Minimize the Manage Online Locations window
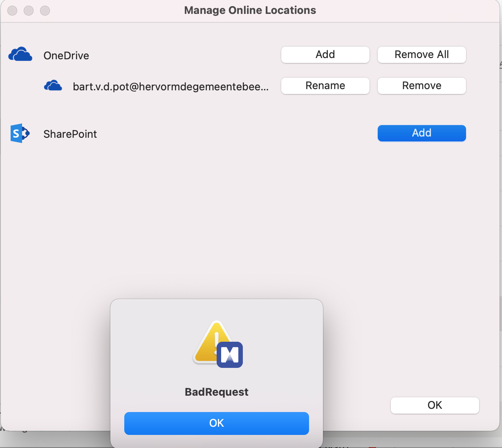This screenshot has height=448, width=502. [x=29, y=11]
